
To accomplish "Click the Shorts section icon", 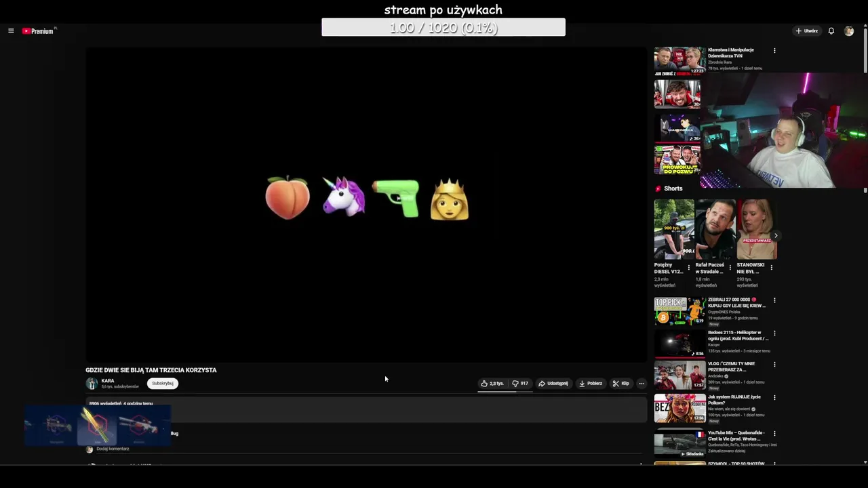I will point(658,188).
